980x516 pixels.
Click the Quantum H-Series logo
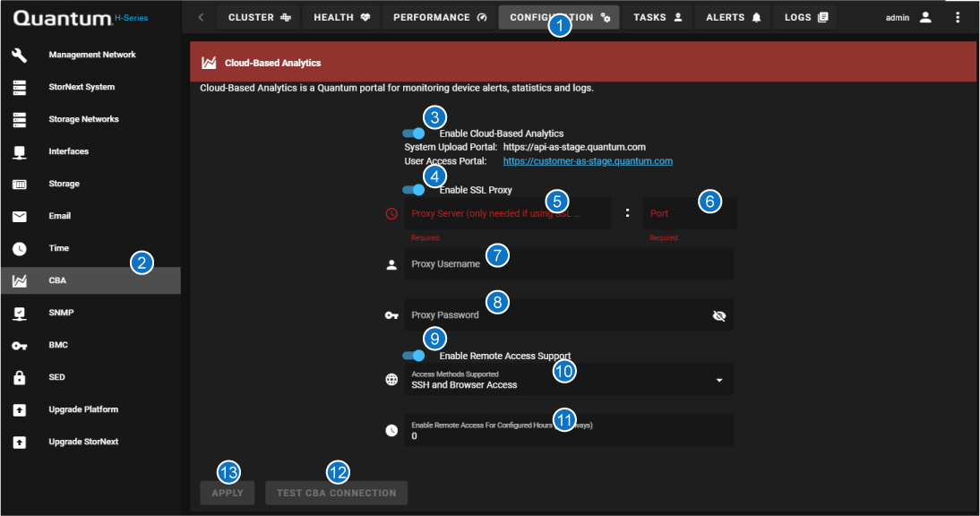pos(81,18)
